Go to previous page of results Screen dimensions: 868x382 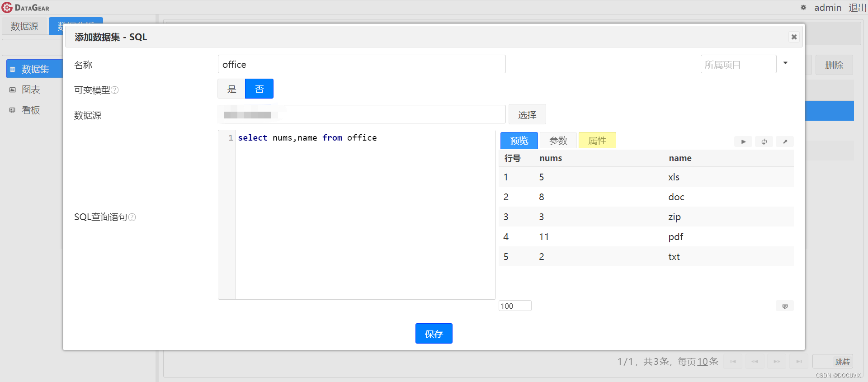(755, 362)
